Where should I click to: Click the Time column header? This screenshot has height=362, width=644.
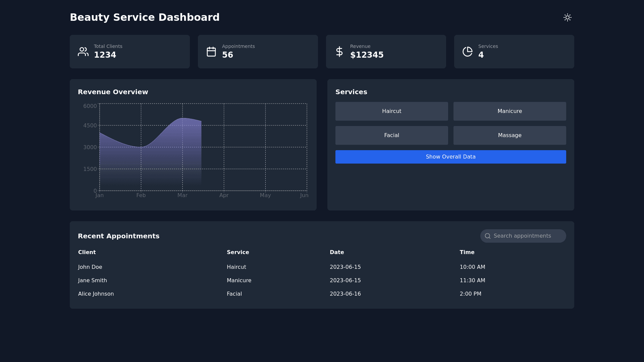(x=467, y=252)
